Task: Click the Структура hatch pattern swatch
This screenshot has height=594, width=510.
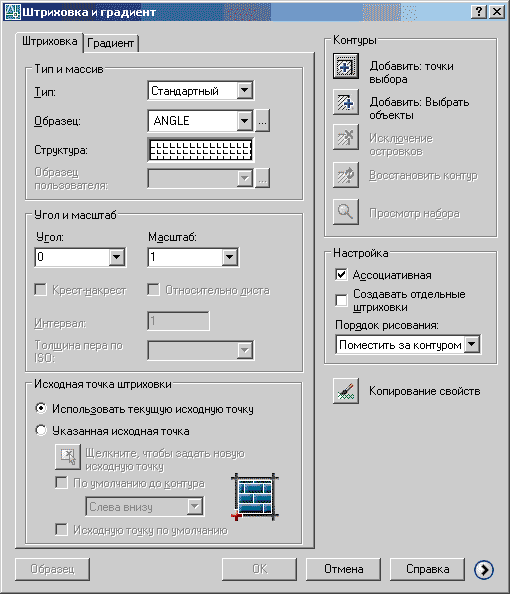Action: [x=200, y=150]
